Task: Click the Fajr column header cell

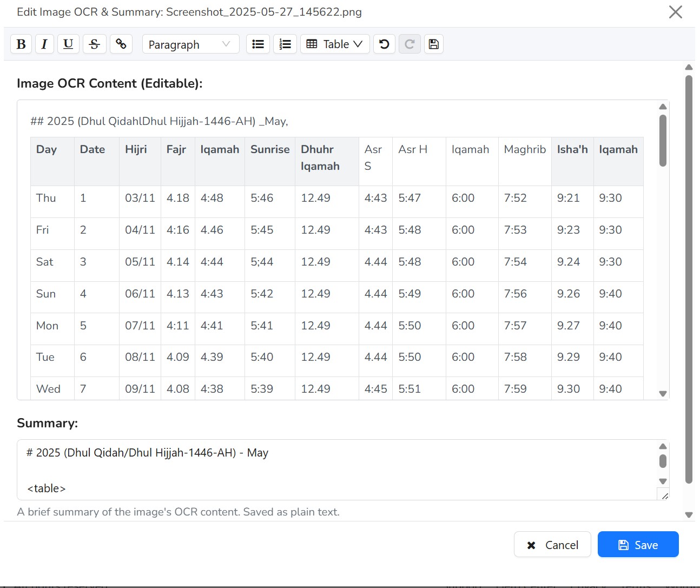Action: (x=176, y=150)
